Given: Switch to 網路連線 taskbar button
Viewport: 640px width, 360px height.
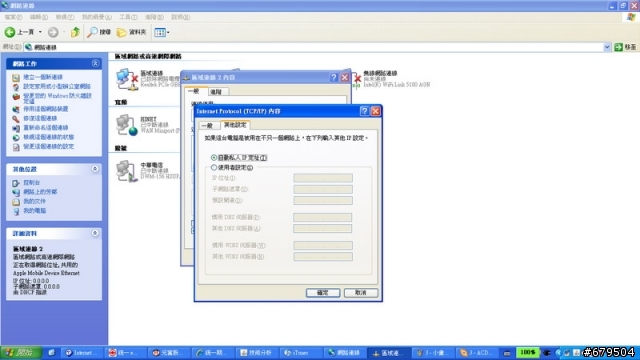Looking at the screenshot, I should click(x=344, y=353).
